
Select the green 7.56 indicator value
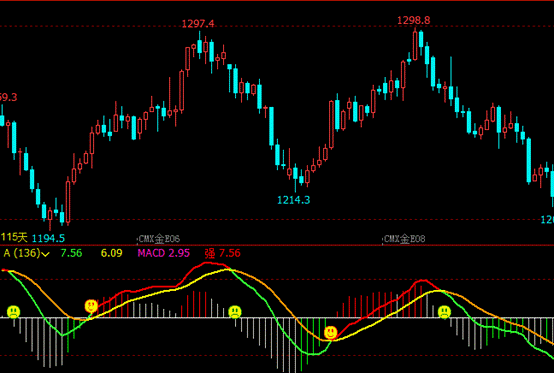click(x=71, y=253)
